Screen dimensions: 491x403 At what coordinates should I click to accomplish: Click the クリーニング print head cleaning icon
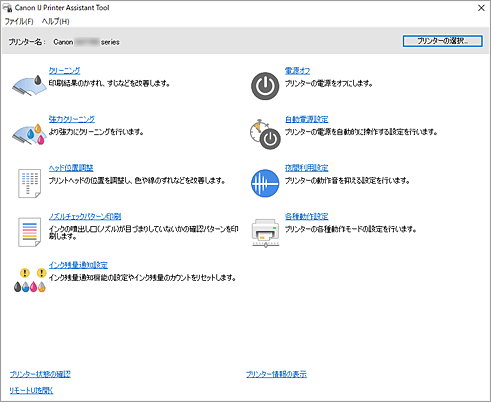pos(29,86)
